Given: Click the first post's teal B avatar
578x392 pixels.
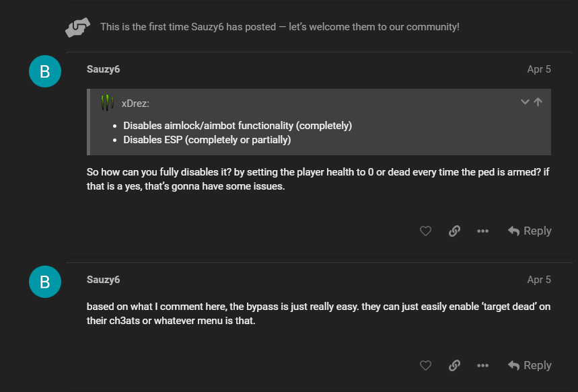Looking at the screenshot, I should (x=45, y=71).
